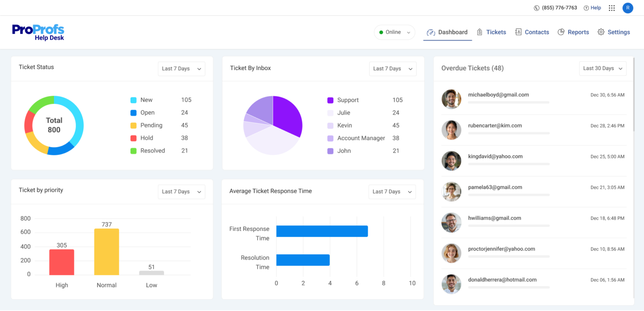The width and height of the screenshot is (644, 311).
Task: Click the apps grid icon in the top bar
Action: click(x=611, y=7)
